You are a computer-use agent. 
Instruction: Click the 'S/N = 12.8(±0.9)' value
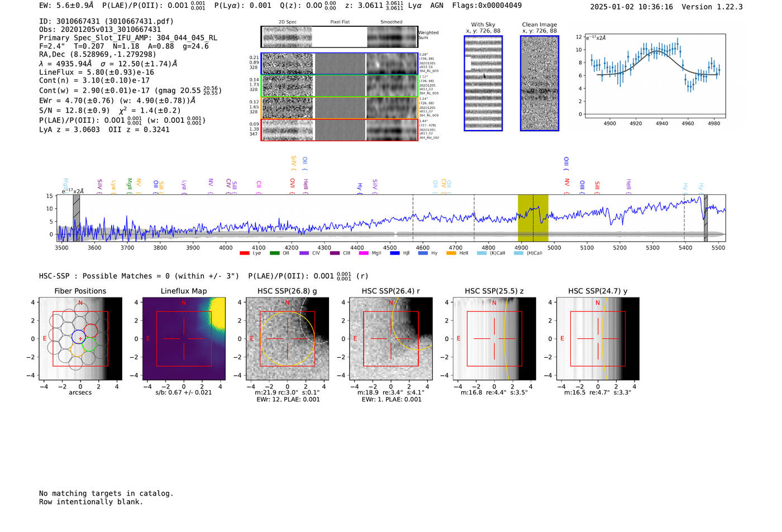click(74, 111)
